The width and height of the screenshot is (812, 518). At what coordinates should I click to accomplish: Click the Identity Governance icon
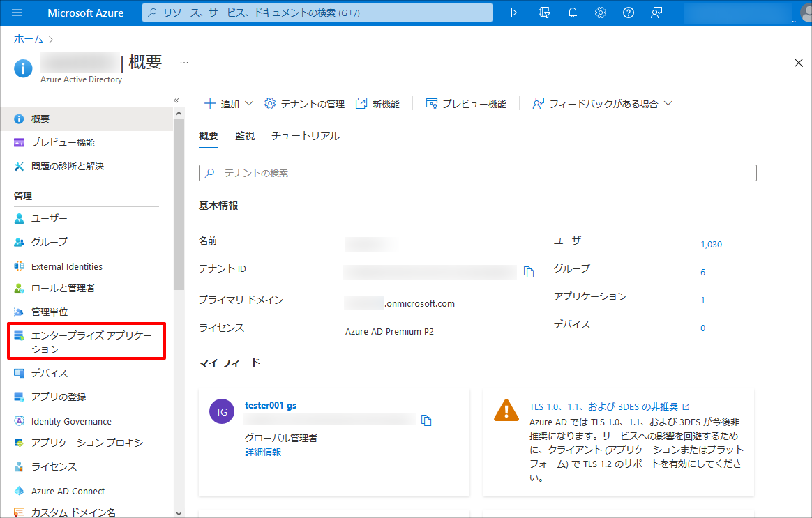pyautogui.click(x=19, y=420)
